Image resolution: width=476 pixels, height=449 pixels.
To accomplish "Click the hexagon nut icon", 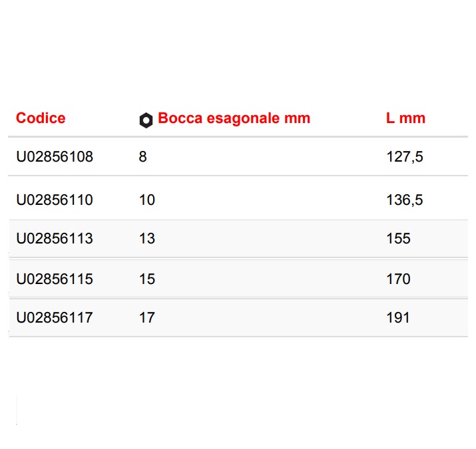I will point(146,120).
